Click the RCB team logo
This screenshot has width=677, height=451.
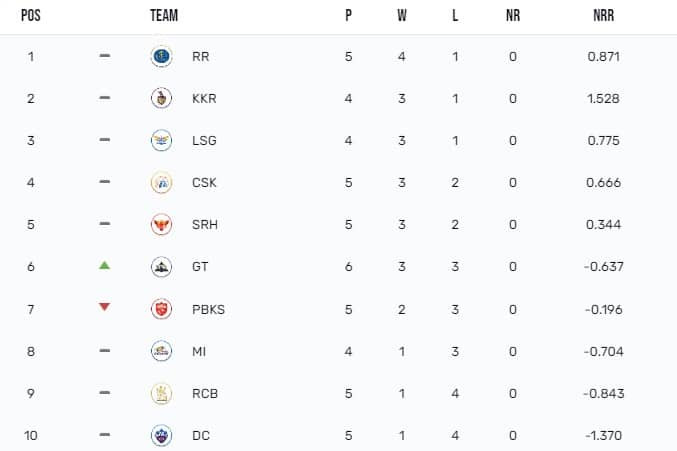click(161, 393)
